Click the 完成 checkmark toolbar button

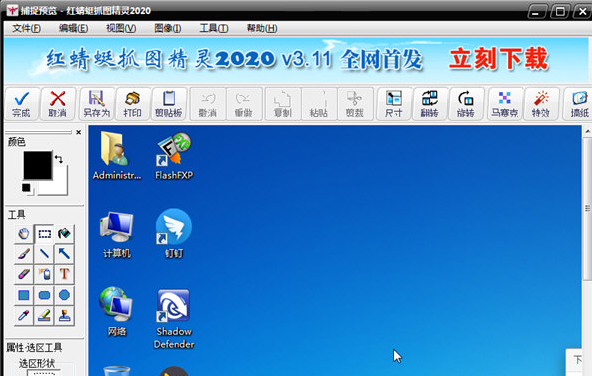click(x=22, y=104)
